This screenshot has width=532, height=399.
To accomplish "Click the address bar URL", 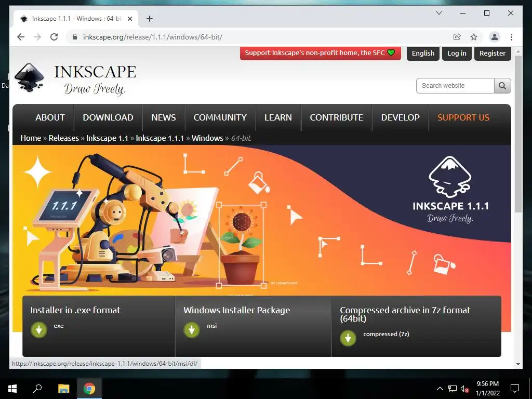I will point(152,37).
